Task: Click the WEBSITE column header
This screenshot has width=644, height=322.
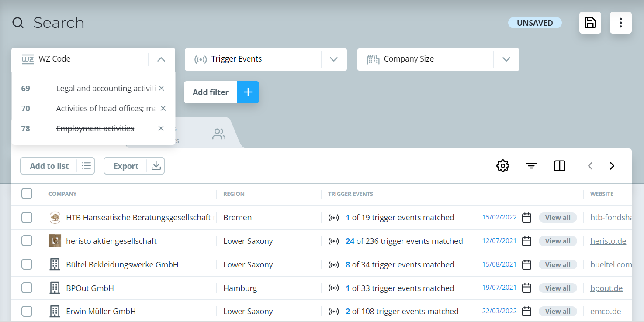Action: (602, 194)
